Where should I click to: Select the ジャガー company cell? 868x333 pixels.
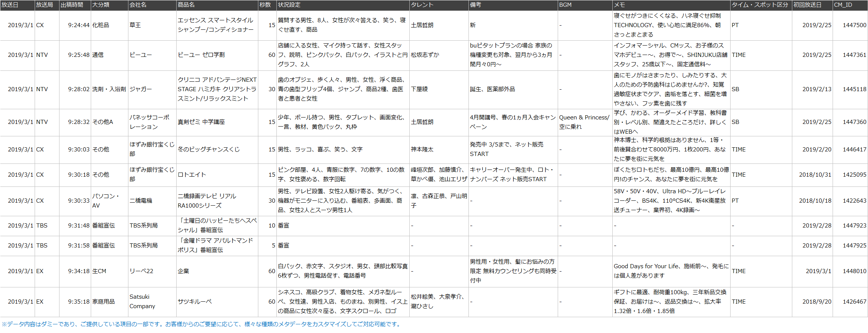(141, 89)
